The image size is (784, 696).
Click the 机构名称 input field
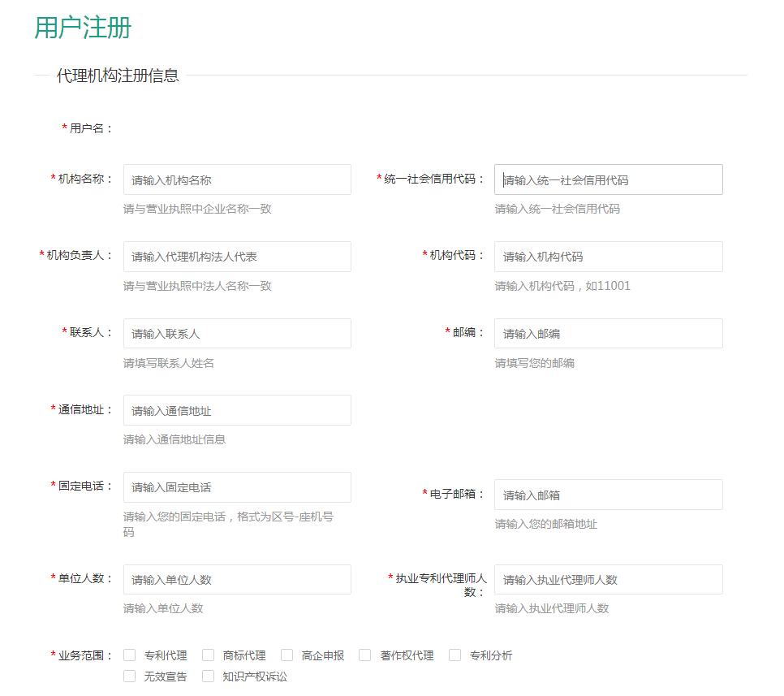(x=237, y=179)
